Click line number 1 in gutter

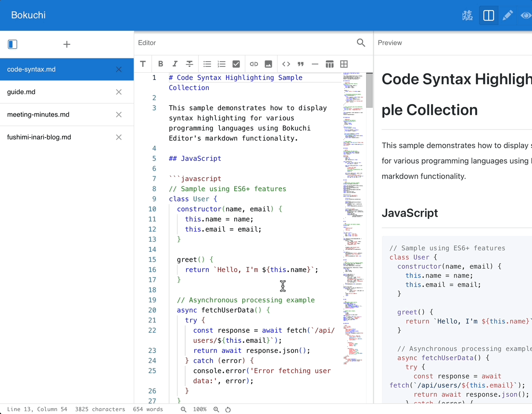click(x=154, y=78)
